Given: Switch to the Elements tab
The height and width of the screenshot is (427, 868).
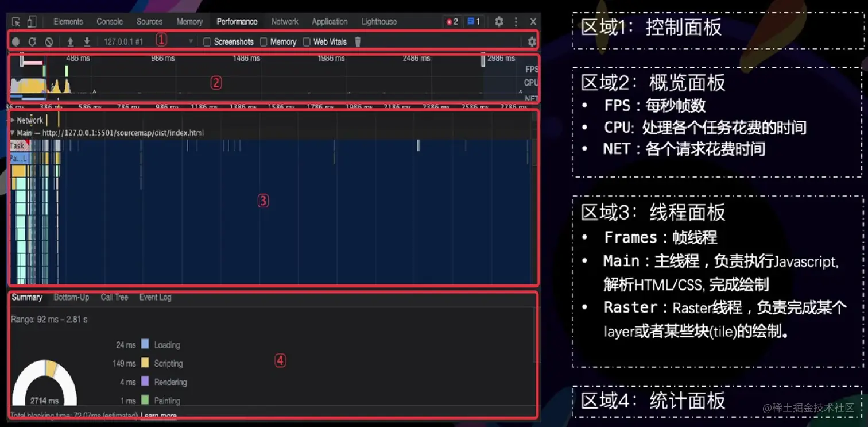Looking at the screenshot, I should coord(68,22).
